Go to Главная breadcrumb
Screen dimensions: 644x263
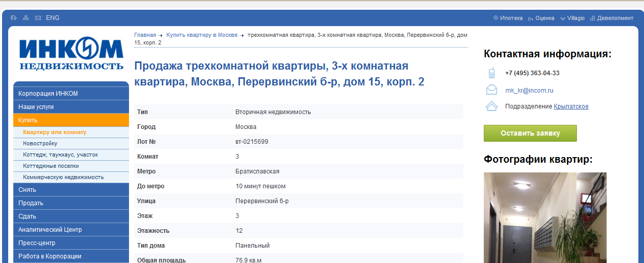[x=145, y=35]
